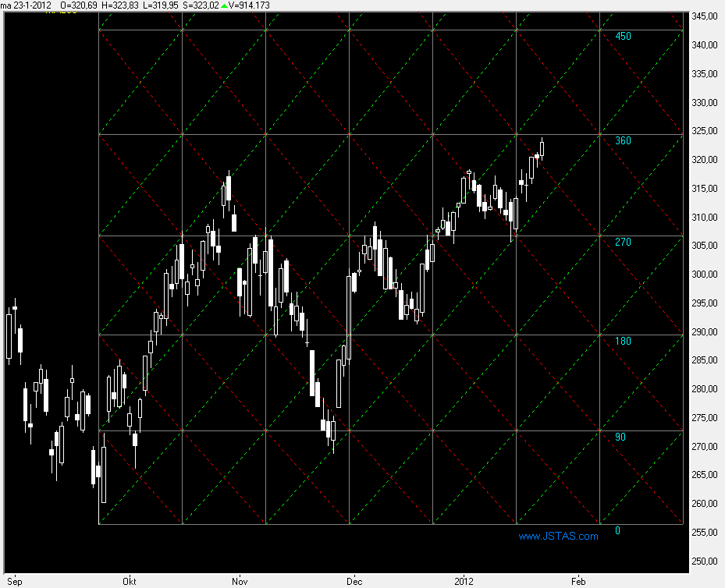Click the Gann level label 360
The image size is (725, 588).
[x=623, y=141]
